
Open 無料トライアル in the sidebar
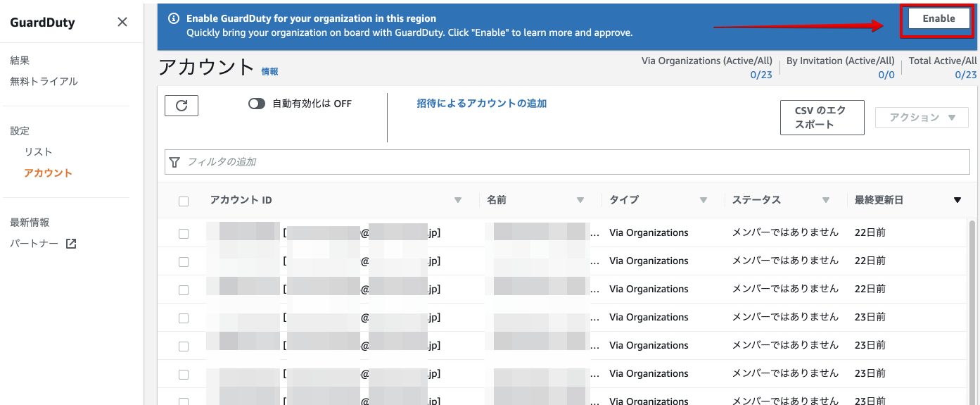(44, 82)
